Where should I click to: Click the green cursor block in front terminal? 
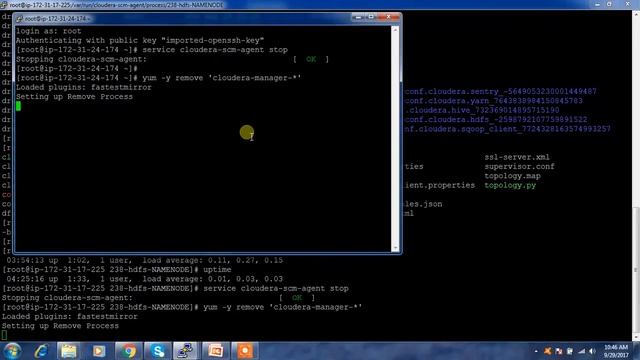[x=18, y=106]
